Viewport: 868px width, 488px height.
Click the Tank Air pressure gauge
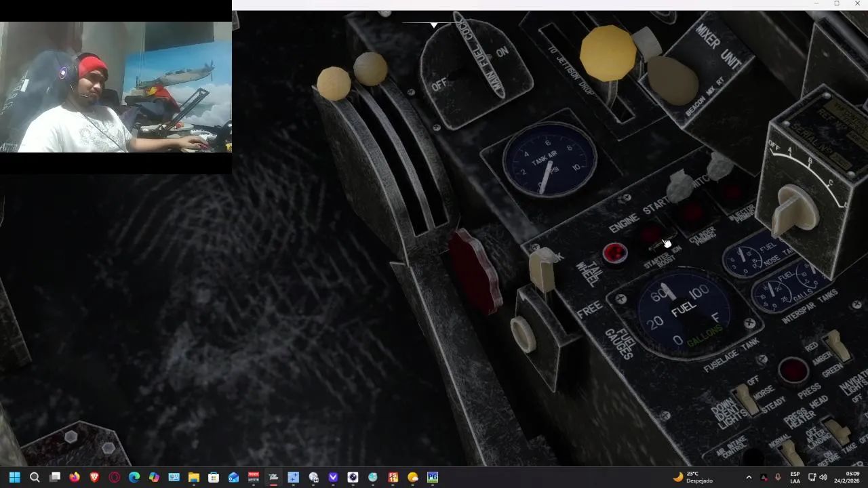pyautogui.click(x=549, y=161)
